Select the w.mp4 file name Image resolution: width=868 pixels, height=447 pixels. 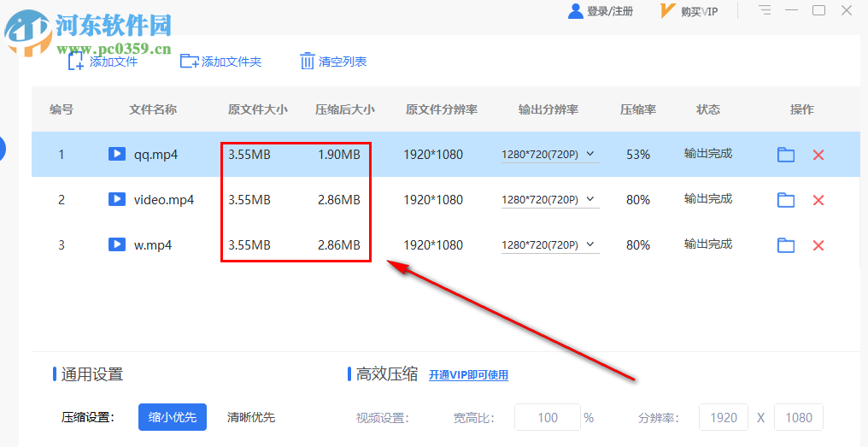[x=153, y=245]
